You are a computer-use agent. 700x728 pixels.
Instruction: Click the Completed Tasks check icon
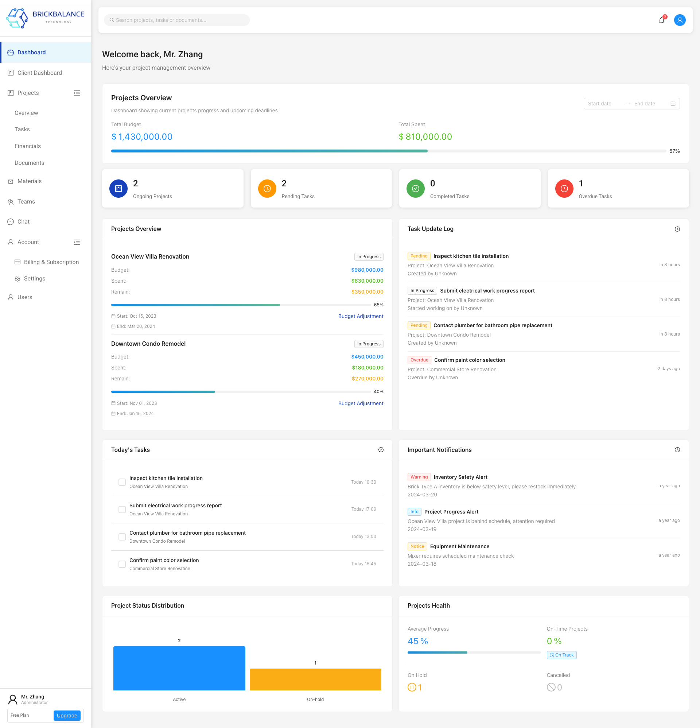[416, 189]
